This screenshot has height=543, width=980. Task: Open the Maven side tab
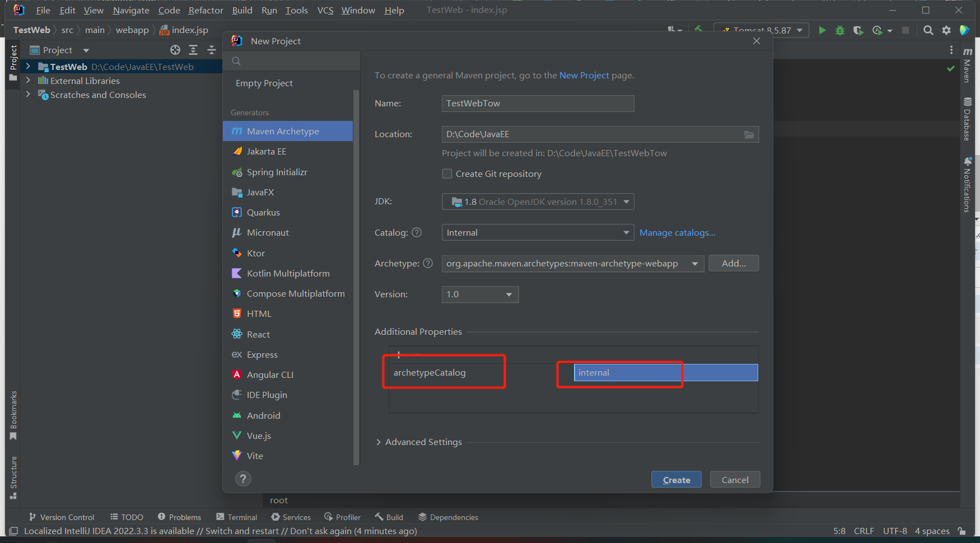pyautogui.click(x=967, y=64)
